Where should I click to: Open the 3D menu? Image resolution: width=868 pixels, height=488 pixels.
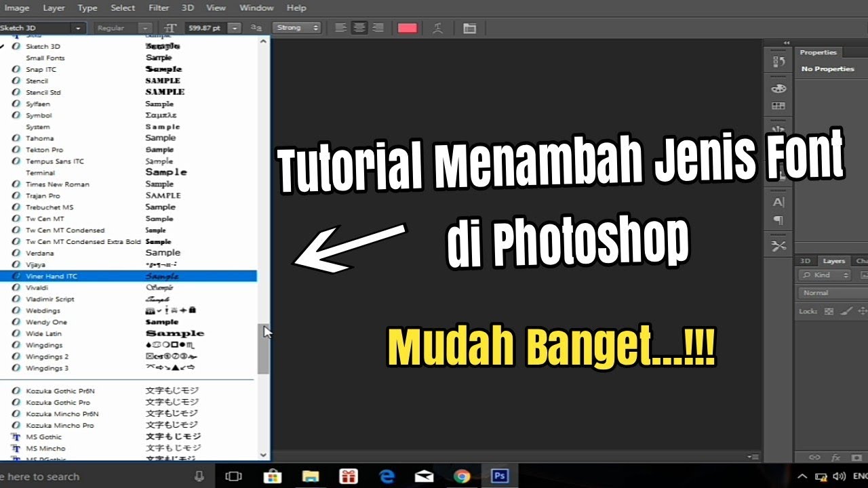[x=188, y=8]
